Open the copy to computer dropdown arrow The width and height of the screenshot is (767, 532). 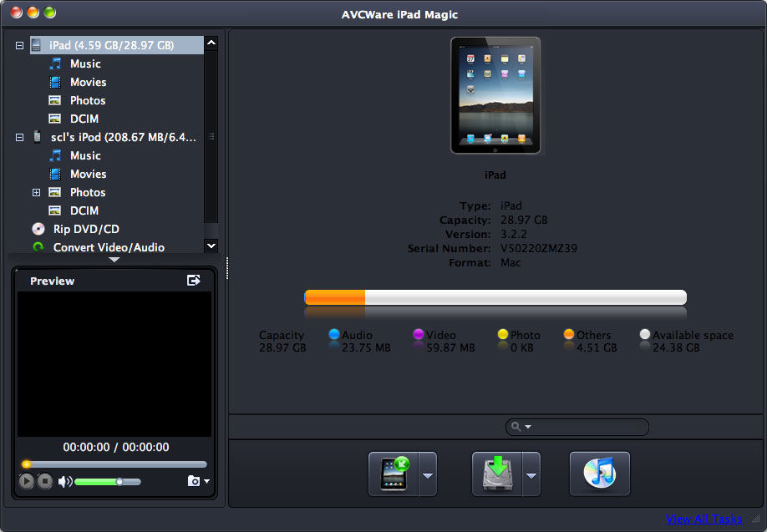(x=531, y=474)
